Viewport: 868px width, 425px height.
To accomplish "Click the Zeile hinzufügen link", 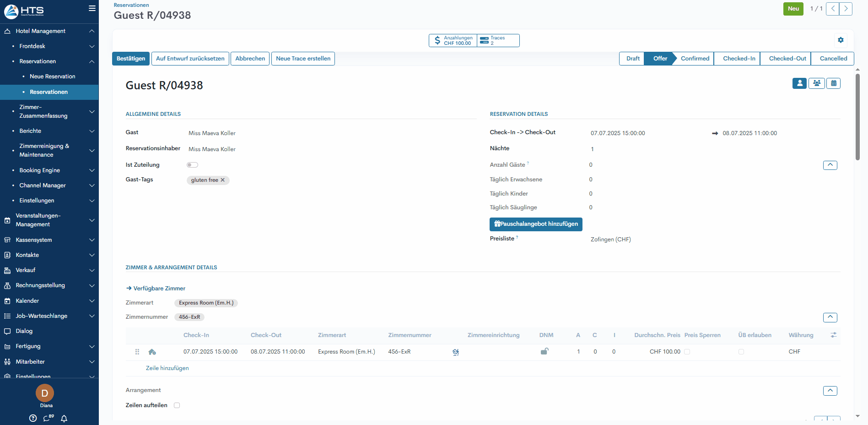I will 167,368.
